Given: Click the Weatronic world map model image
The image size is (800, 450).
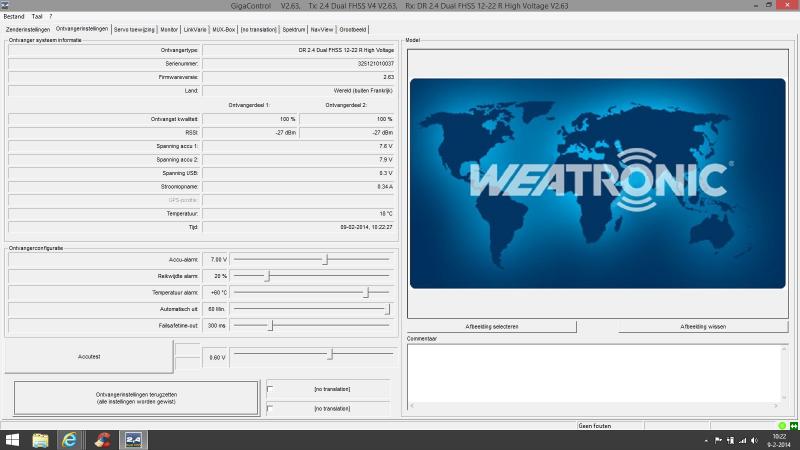Looking at the screenshot, I should [597, 183].
